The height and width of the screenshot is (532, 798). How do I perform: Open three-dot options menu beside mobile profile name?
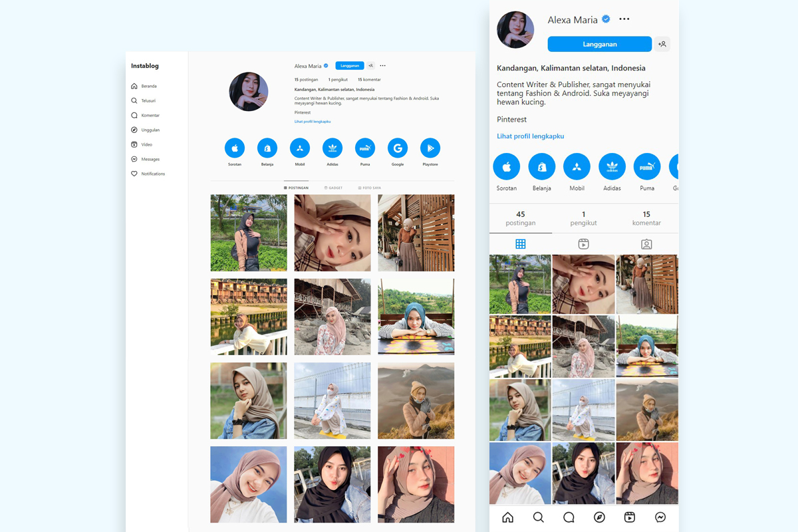(624, 19)
